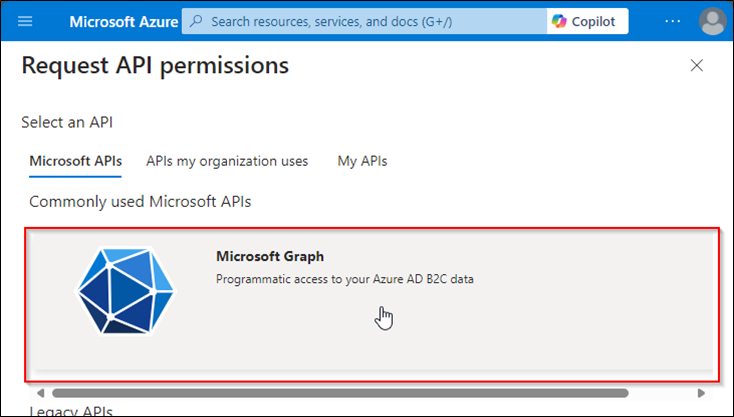Image resolution: width=734 pixels, height=417 pixels.
Task: Switch to APIs my organization uses tab
Action: [227, 161]
